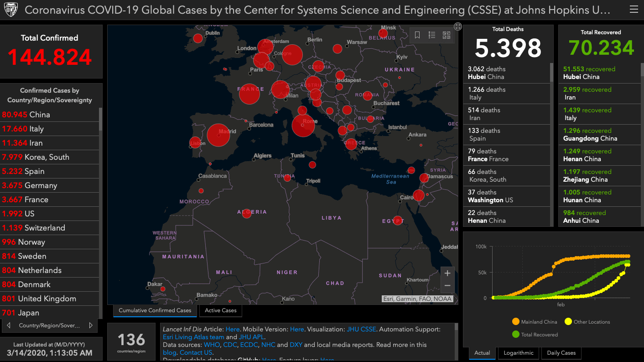Select '804 Netherlands' in the country list
Image resolution: width=644 pixels, height=362 pixels.
(50, 270)
